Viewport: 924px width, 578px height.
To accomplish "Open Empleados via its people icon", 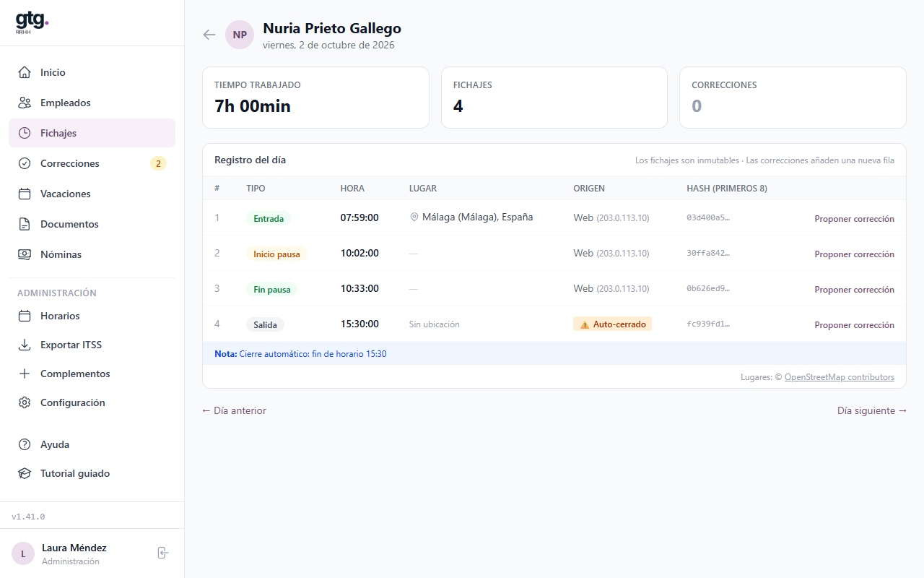I will (25, 103).
